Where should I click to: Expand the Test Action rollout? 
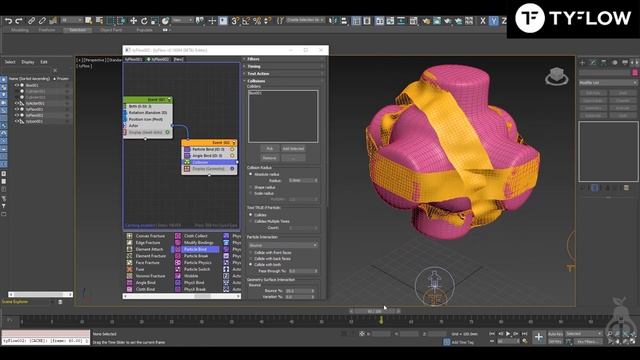pyautogui.click(x=284, y=73)
